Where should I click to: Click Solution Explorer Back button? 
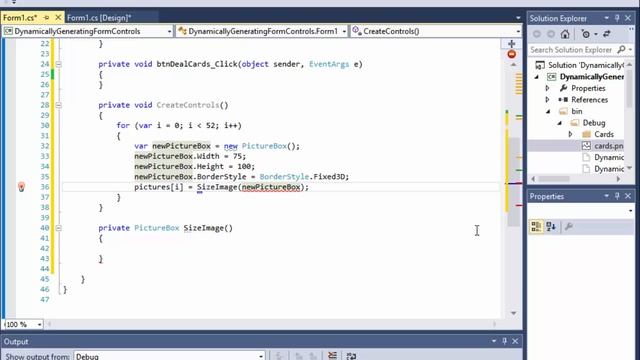(537, 34)
